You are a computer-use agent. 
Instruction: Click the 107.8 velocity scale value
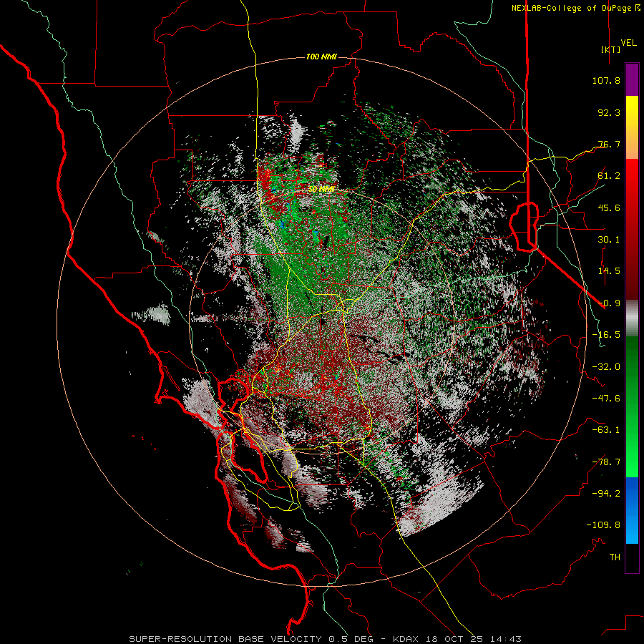pyautogui.click(x=606, y=80)
